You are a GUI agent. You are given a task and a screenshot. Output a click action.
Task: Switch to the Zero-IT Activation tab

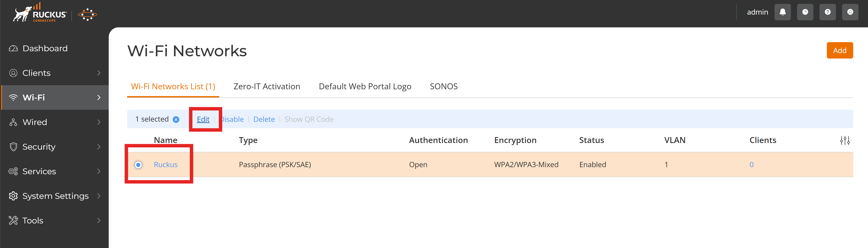[x=267, y=86]
